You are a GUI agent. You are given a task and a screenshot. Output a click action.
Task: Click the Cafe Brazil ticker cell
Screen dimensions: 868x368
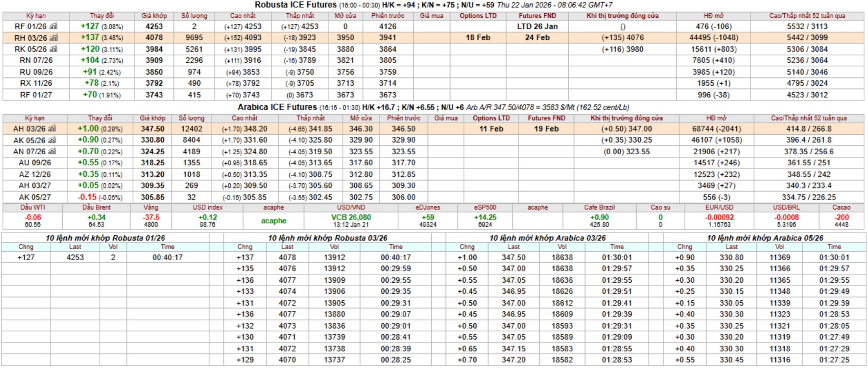(599, 216)
